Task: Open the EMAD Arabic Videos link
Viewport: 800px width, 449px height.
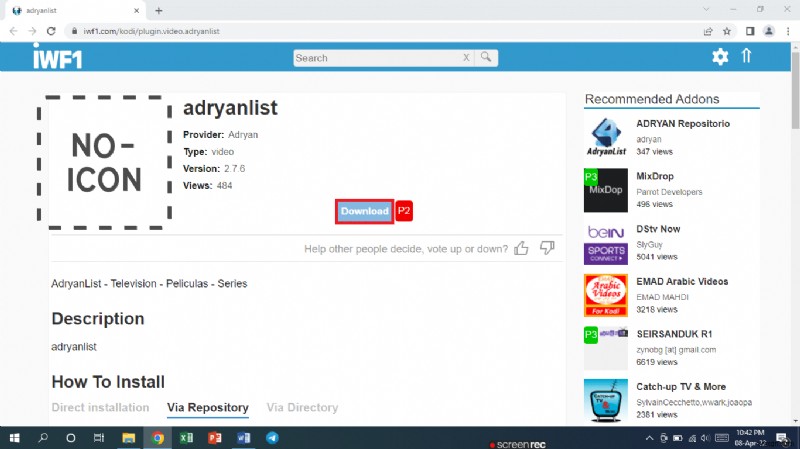Action: [682, 281]
